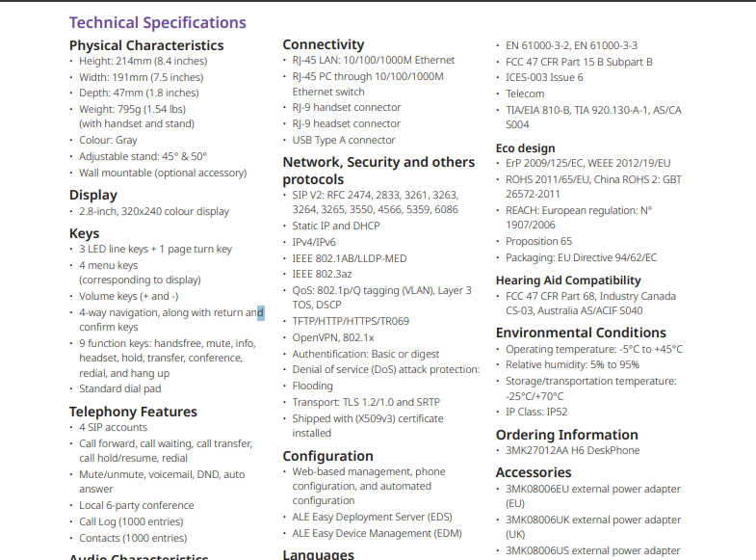Click the Configuration section heading

(x=327, y=456)
